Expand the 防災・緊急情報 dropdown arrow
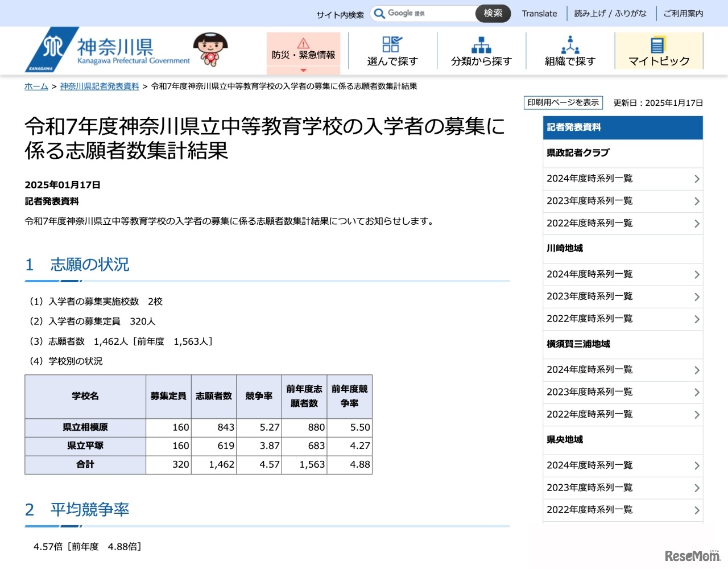Screen dimensions: 728x569 point(303,70)
